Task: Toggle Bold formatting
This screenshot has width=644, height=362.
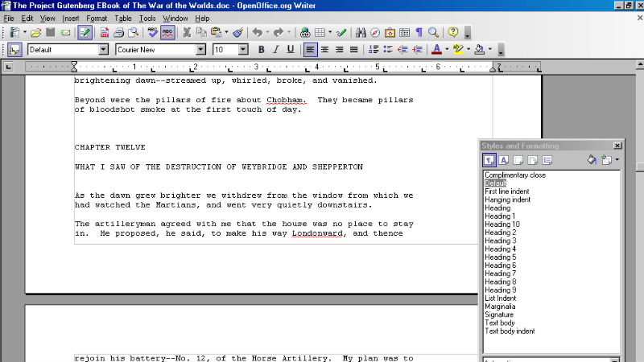Action: tap(261, 50)
